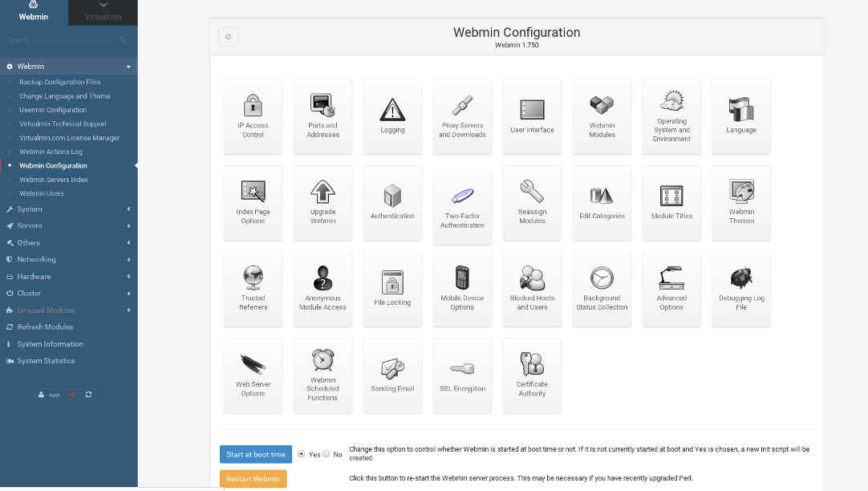Open Webmin Servers Index
The image size is (868, 491).
point(54,180)
